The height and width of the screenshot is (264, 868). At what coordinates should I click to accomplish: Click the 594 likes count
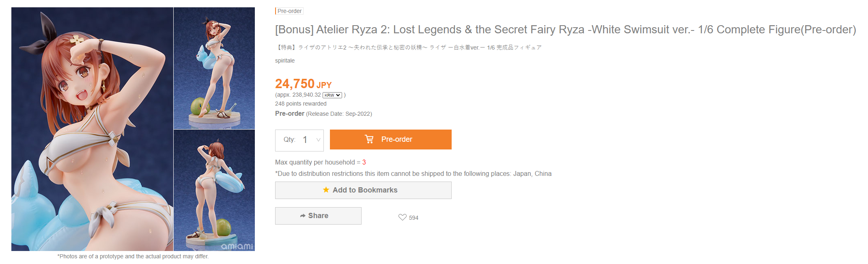414,218
